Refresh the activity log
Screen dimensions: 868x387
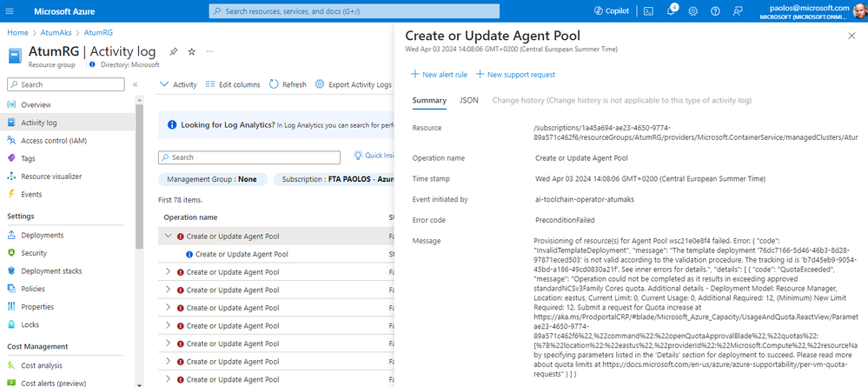click(288, 84)
